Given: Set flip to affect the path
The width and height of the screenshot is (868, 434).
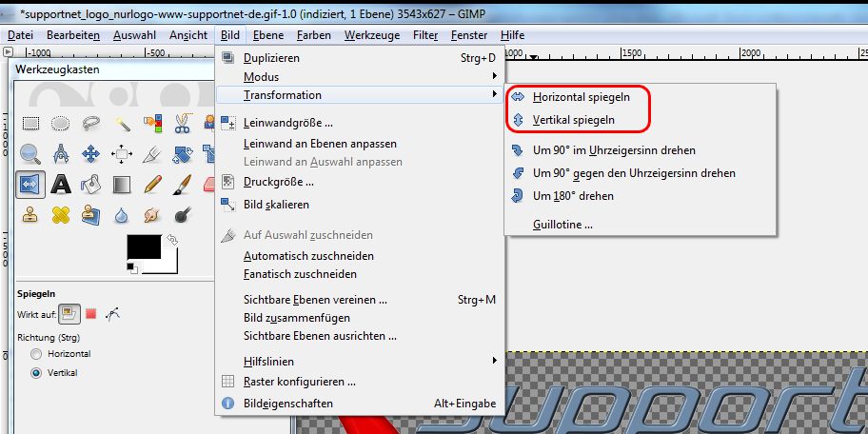Looking at the screenshot, I should click(112, 314).
